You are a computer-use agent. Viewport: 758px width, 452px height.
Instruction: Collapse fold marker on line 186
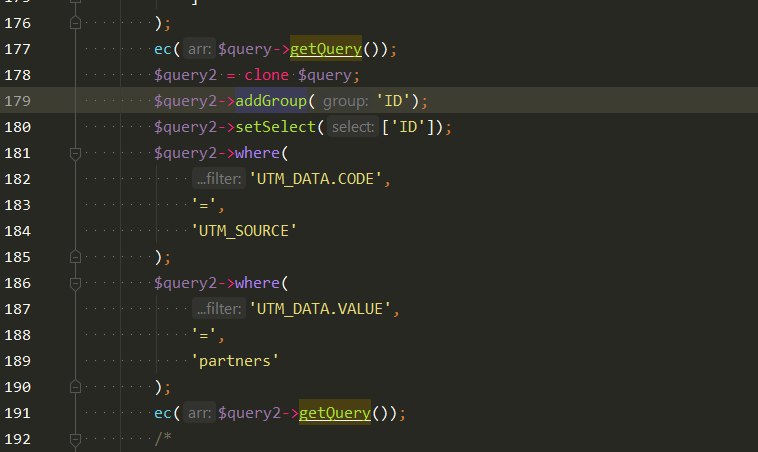coord(75,283)
